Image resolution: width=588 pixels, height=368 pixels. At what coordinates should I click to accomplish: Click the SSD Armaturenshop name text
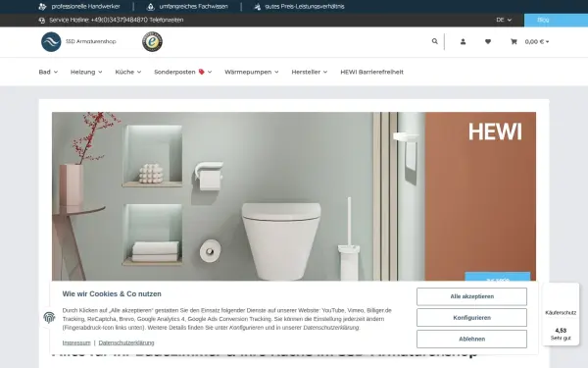pos(91,41)
